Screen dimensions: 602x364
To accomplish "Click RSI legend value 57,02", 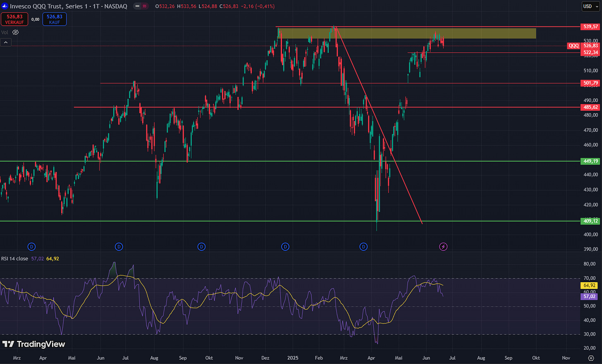I will coord(38,259).
